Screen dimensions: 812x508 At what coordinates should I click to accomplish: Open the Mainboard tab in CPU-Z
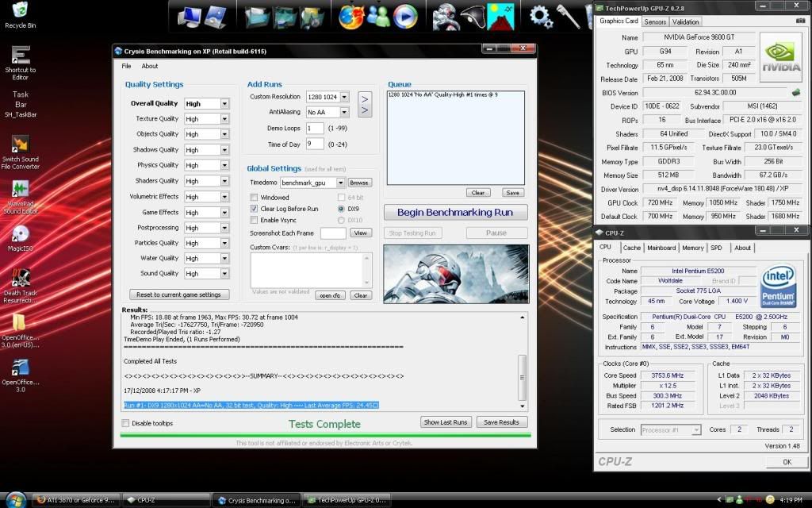pos(661,248)
